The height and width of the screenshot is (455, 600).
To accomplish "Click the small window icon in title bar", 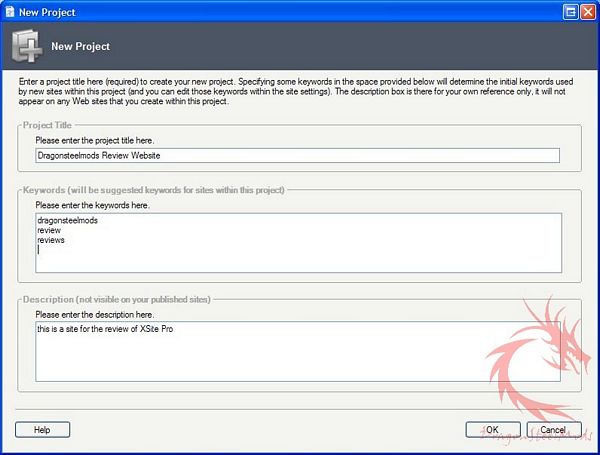I will tap(9, 10).
